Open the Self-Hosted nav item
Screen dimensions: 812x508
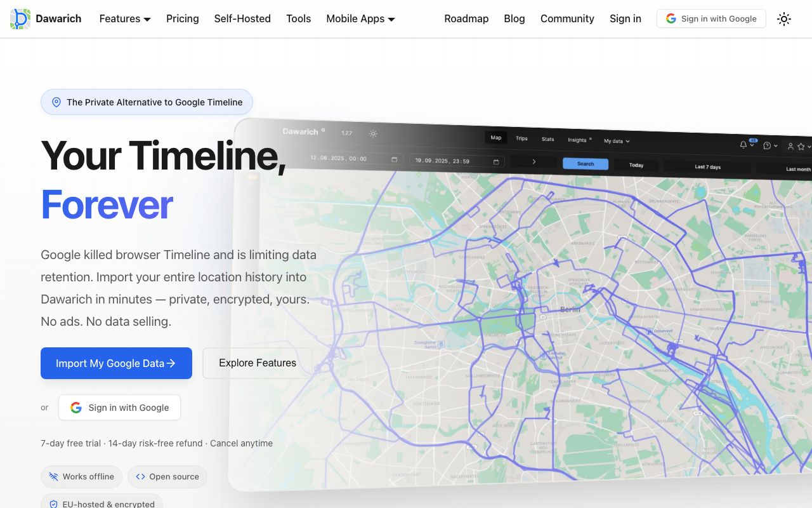pyautogui.click(x=242, y=19)
